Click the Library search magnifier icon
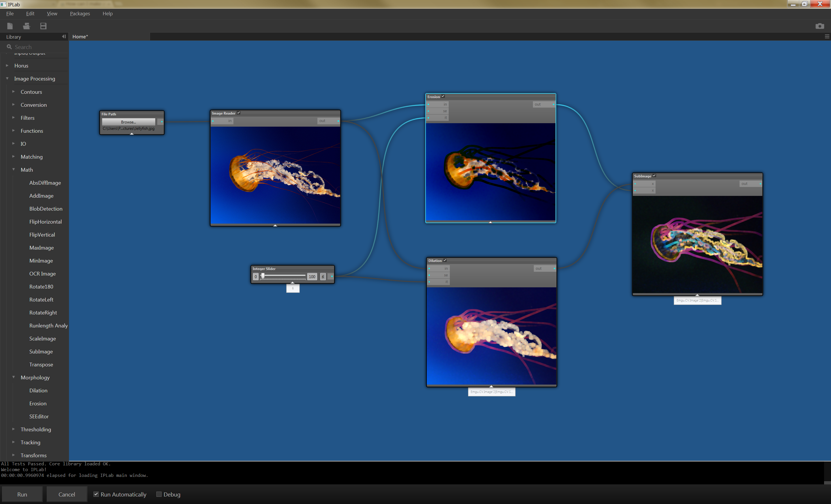The image size is (831, 504). (9, 47)
